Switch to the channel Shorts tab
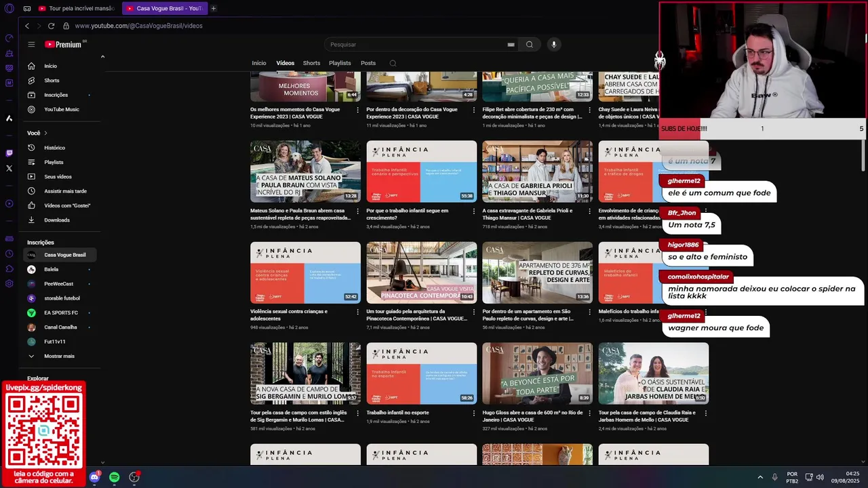 312,63
